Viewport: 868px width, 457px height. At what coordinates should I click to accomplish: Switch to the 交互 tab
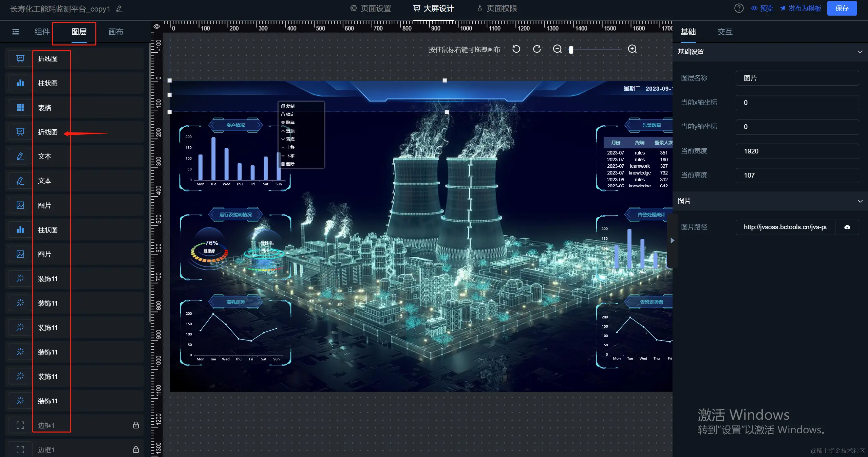click(x=725, y=32)
